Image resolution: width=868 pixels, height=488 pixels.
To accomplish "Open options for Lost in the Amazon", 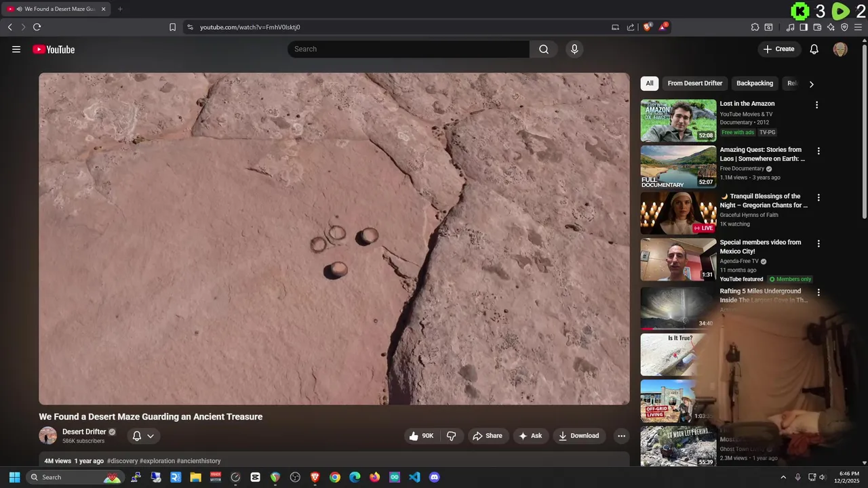I will (816, 105).
